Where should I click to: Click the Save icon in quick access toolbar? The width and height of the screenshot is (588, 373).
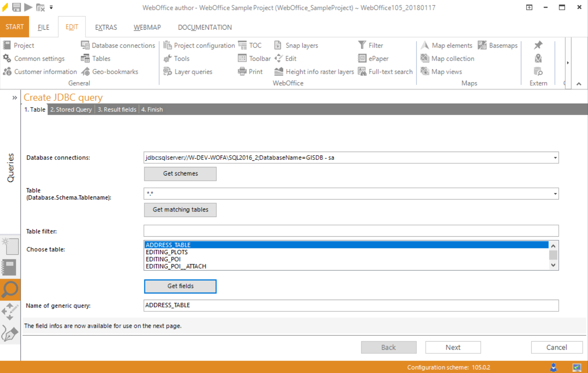(x=16, y=7)
